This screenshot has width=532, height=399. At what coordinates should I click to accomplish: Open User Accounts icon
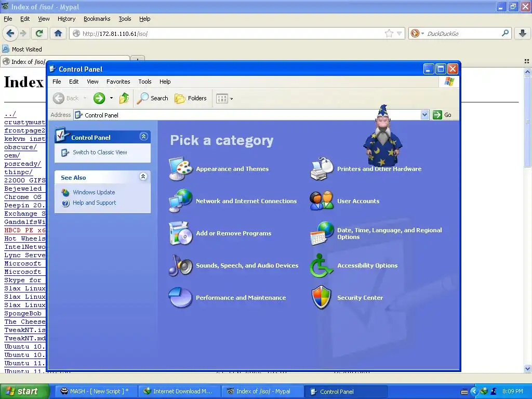[322, 201]
